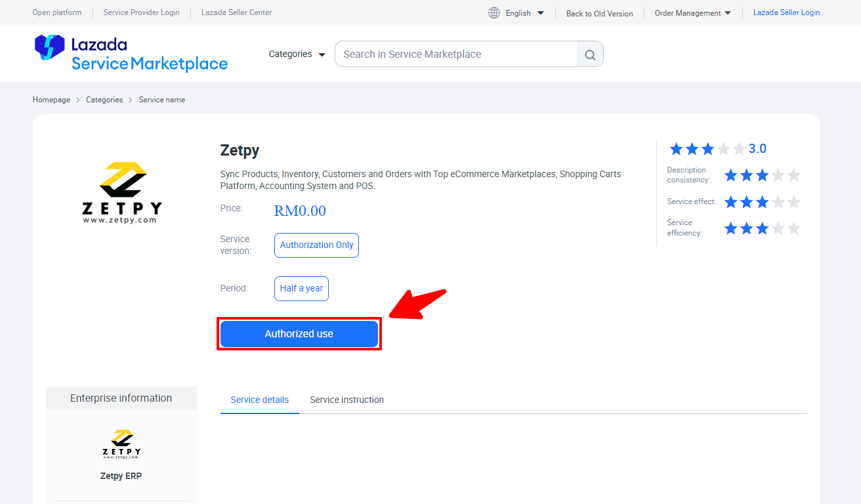Viewport: 861px width, 504px height.
Task: Click the Service efficiency star rating
Action: [x=762, y=228]
